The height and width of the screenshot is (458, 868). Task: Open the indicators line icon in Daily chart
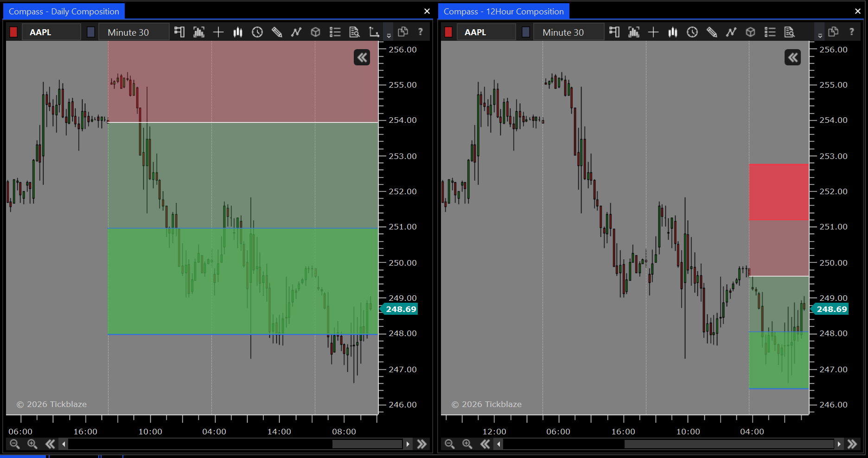(x=296, y=32)
